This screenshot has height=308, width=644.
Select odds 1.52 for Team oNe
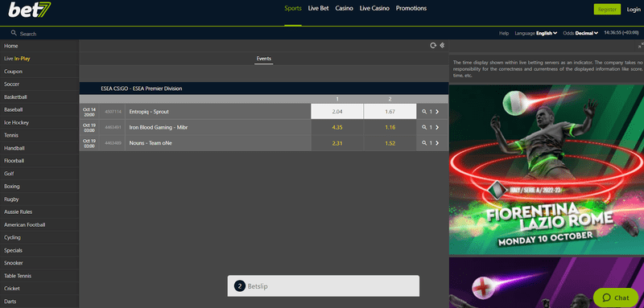(x=390, y=143)
